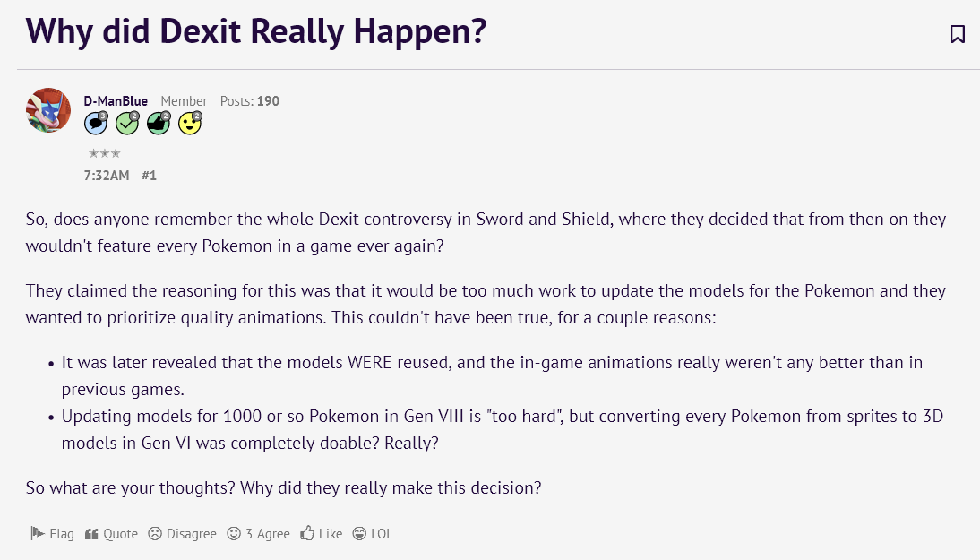Viewport: 980px width, 560px height.
Task: Click the green checkmark badge
Action: coord(127,123)
